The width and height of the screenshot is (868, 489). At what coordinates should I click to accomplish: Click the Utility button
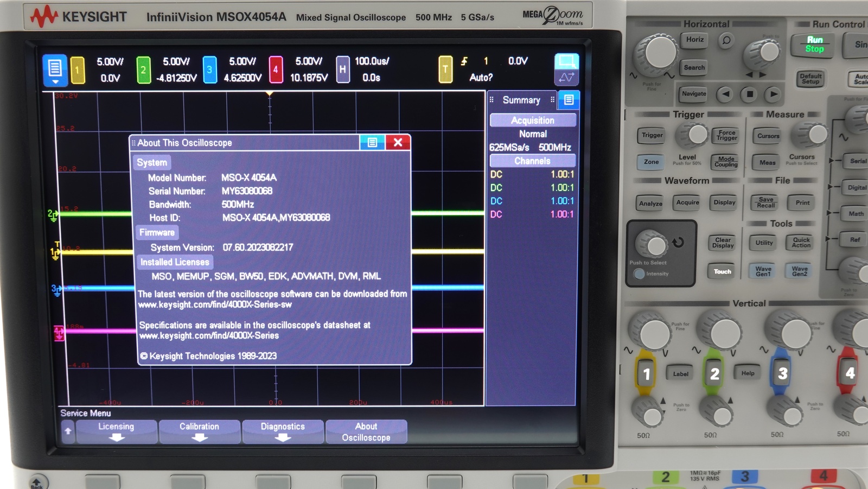(764, 243)
